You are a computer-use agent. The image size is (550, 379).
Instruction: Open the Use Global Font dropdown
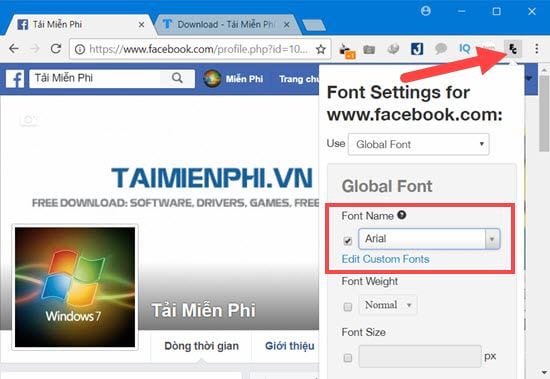(x=418, y=144)
